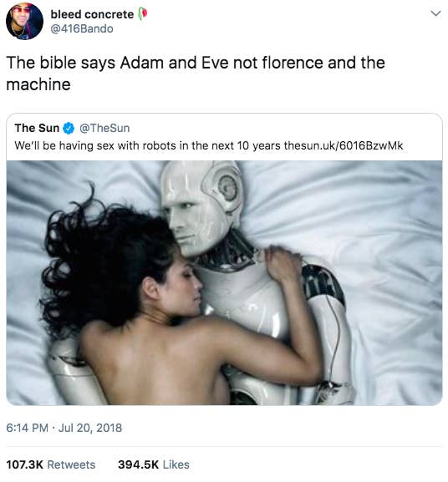View the 394.5K Likes list
Viewport: 448px width, 482px height.
pyautogui.click(x=154, y=464)
